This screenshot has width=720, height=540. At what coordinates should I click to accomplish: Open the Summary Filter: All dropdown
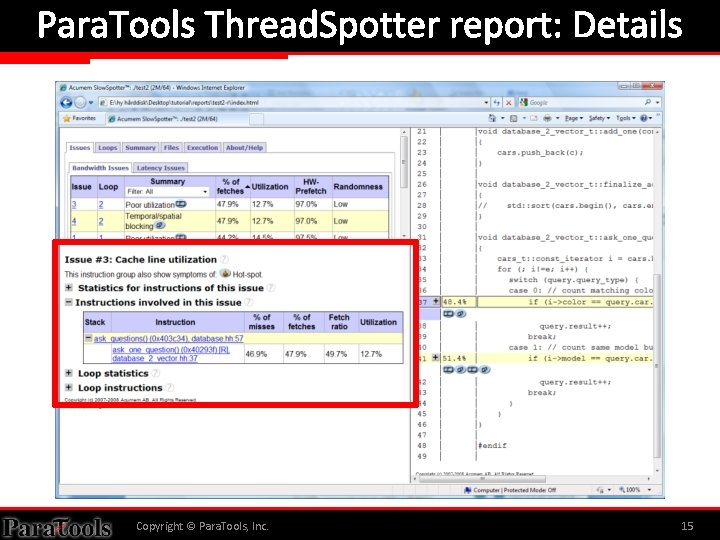167,191
